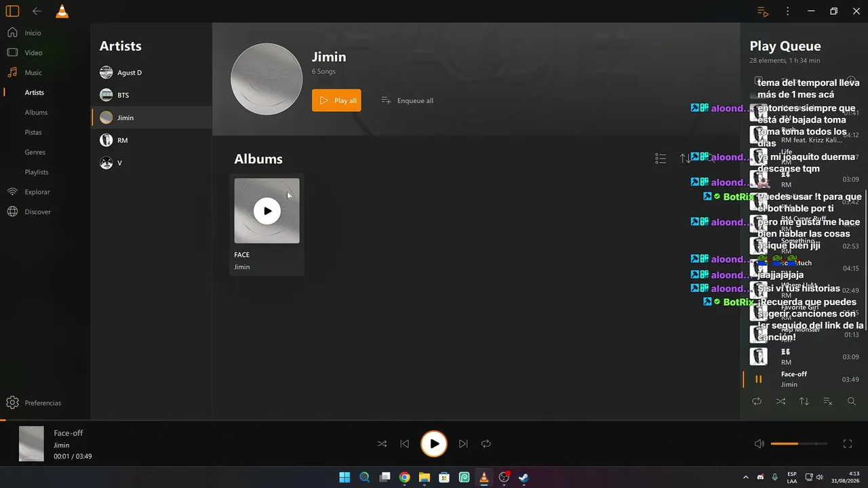The image size is (868, 488).
Task: Click the VLC icon on the taskbar
Action: click(x=484, y=477)
